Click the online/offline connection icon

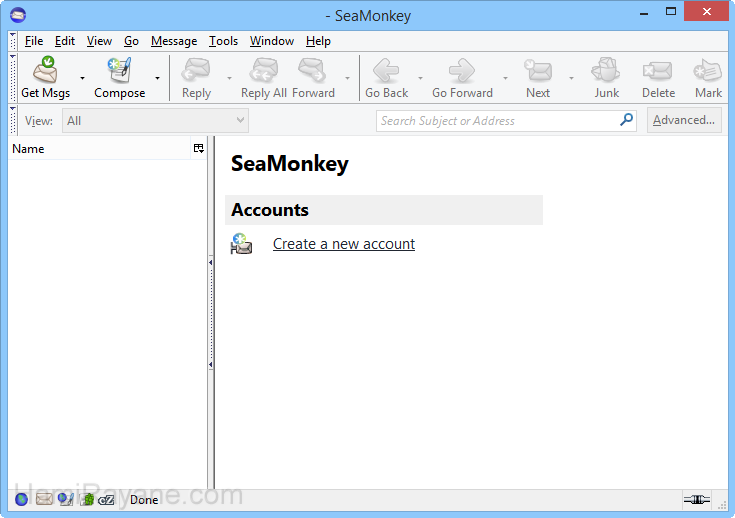(697, 500)
